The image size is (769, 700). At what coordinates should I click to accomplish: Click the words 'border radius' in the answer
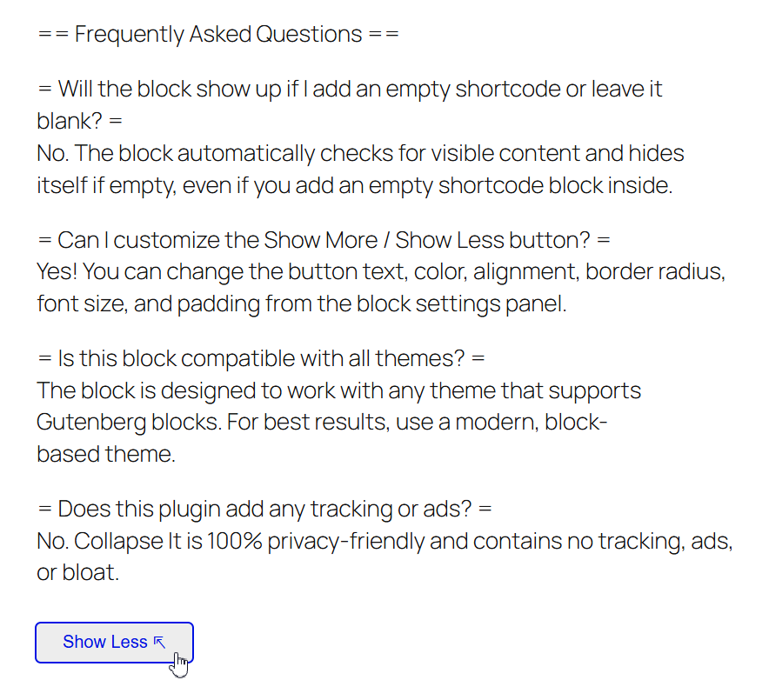click(x=655, y=272)
